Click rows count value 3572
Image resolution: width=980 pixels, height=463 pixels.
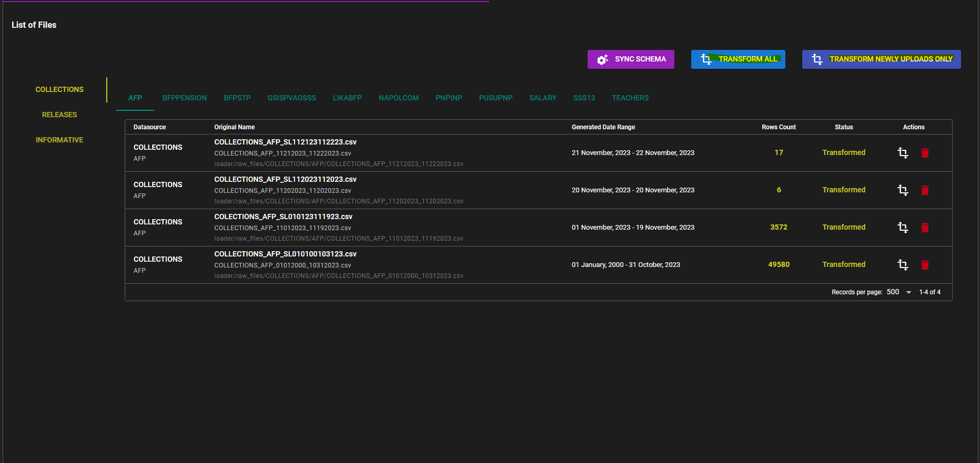[x=779, y=228]
